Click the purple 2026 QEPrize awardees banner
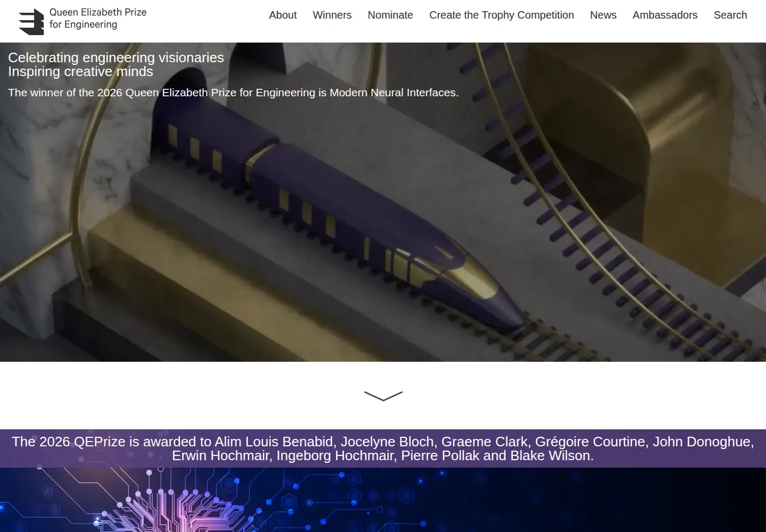This screenshot has height=532, width=766. [x=383, y=448]
